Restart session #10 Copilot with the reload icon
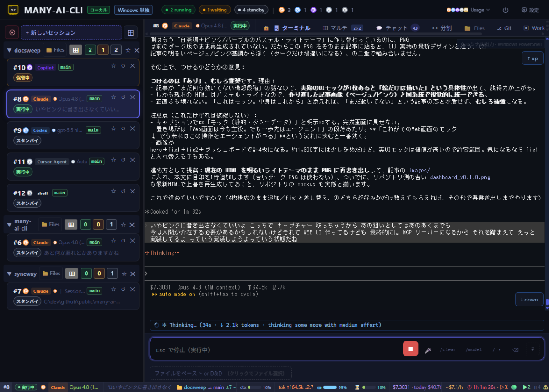The image size is (549, 392). (123, 66)
